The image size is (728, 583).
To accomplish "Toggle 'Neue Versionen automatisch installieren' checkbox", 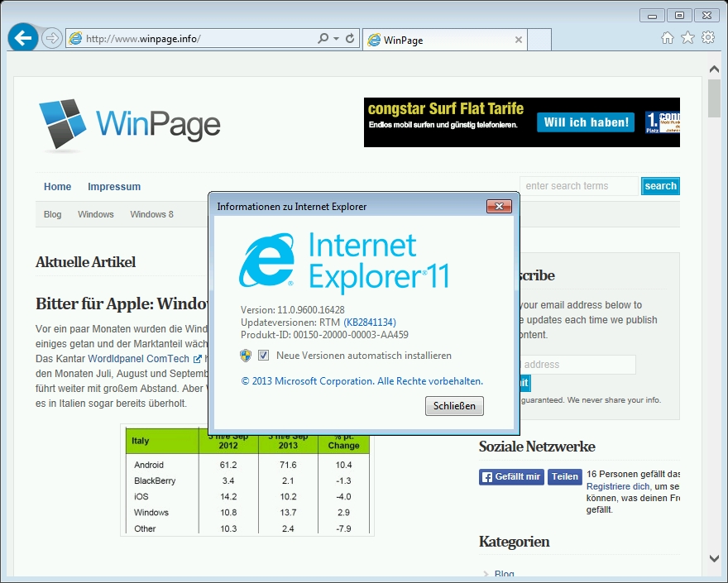I will tap(263, 356).
